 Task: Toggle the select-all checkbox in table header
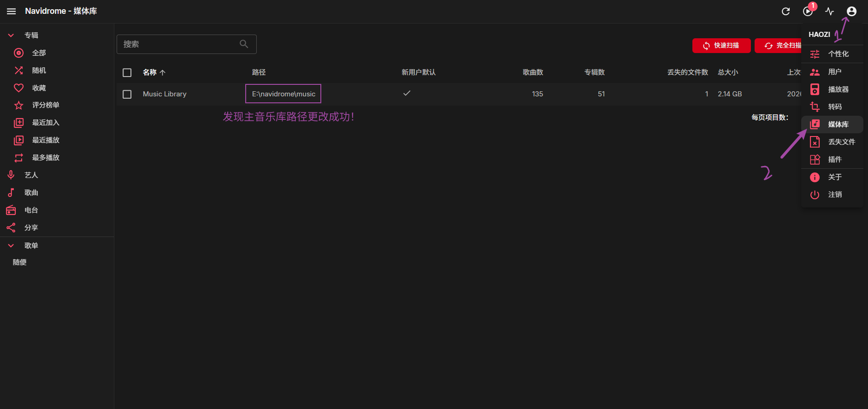point(127,73)
